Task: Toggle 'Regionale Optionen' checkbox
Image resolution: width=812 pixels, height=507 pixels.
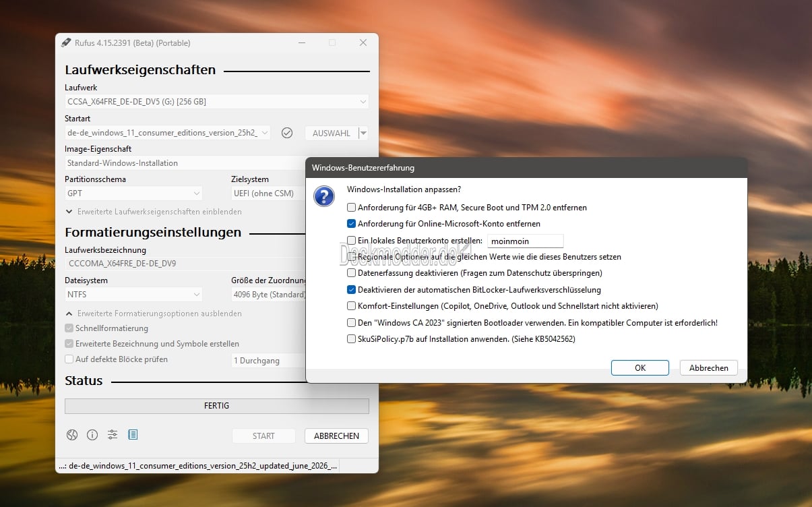Action: coord(351,257)
